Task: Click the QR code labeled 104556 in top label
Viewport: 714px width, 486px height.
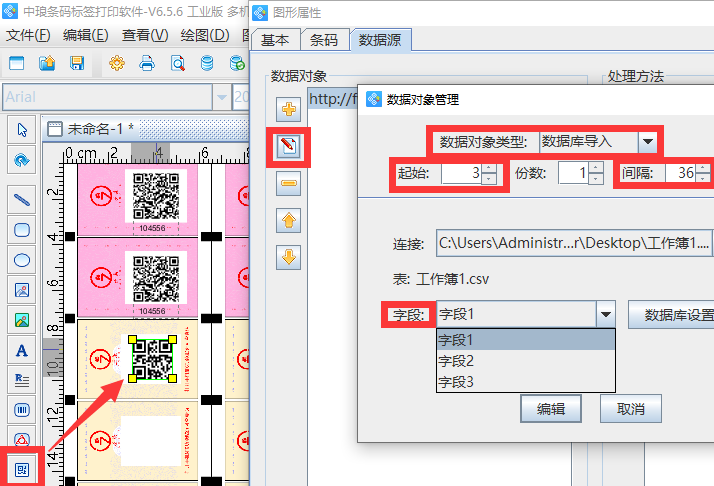Action: [155, 196]
